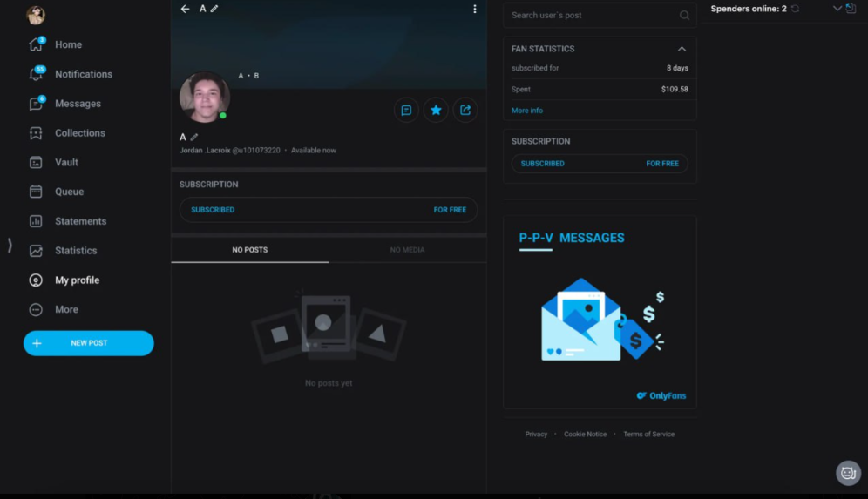Open the Vault icon
The width and height of the screenshot is (868, 499).
point(36,163)
